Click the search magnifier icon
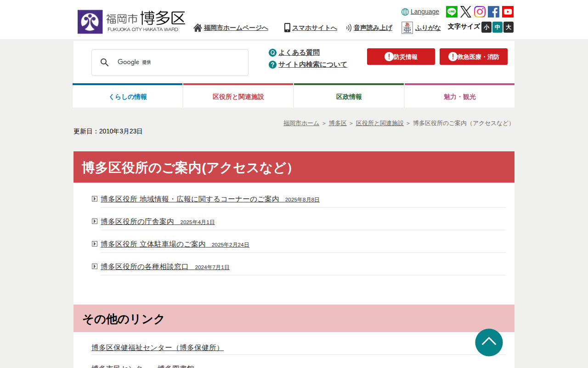 (x=105, y=62)
